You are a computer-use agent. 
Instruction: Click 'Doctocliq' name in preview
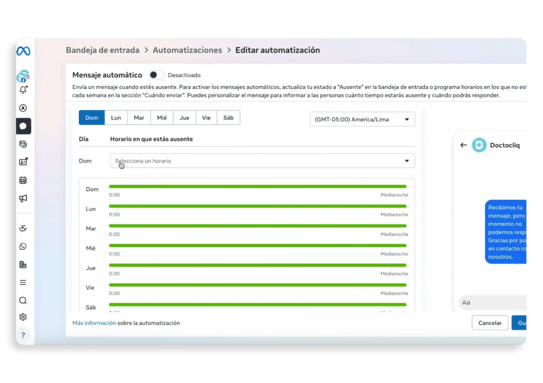coord(505,145)
